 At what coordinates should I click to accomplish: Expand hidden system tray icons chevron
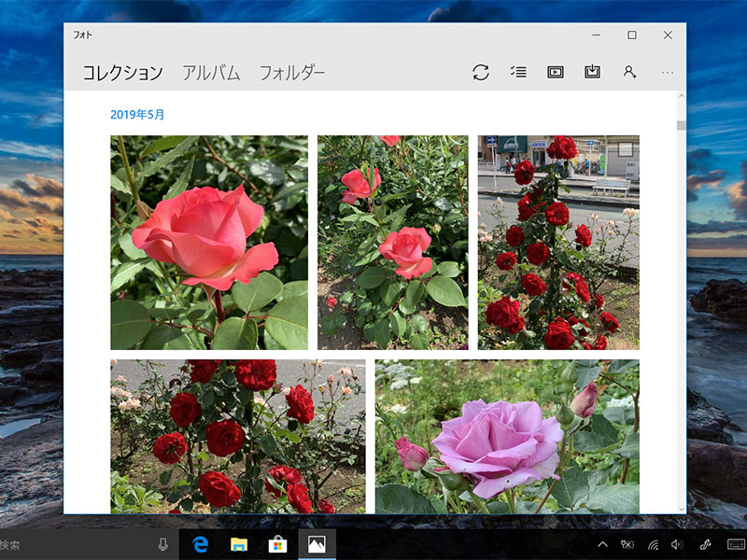tap(602, 544)
